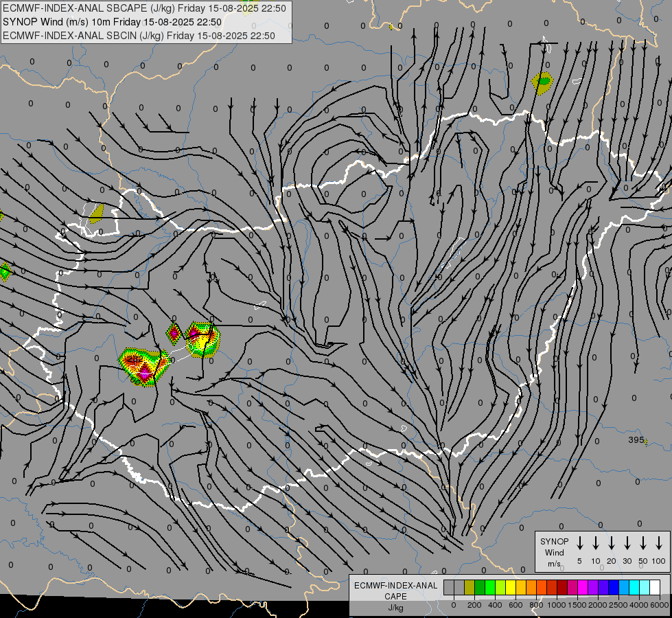This screenshot has height=618, width=672.
Task: Click the 2000 tick label on CAPE scale
Action: [x=598, y=605]
